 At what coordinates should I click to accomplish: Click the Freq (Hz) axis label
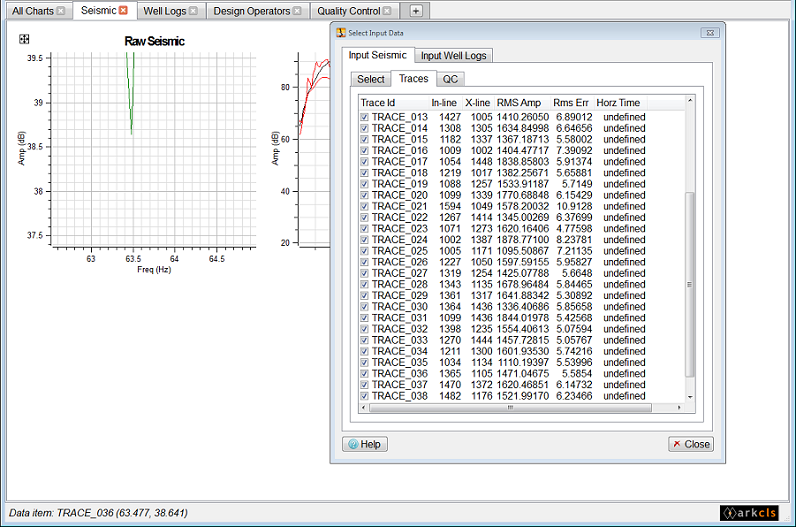pos(154,270)
